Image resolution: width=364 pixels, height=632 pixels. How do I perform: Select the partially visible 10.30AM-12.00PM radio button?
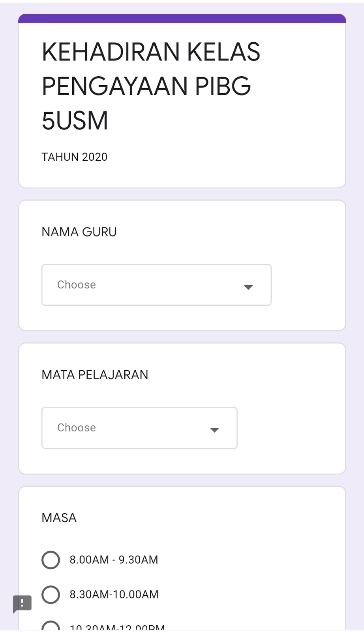tap(51, 627)
